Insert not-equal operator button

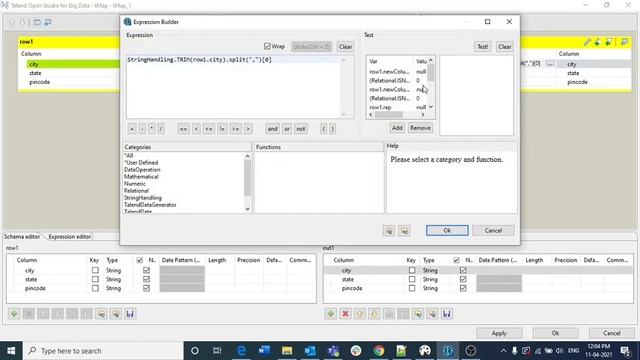[x=222, y=129]
